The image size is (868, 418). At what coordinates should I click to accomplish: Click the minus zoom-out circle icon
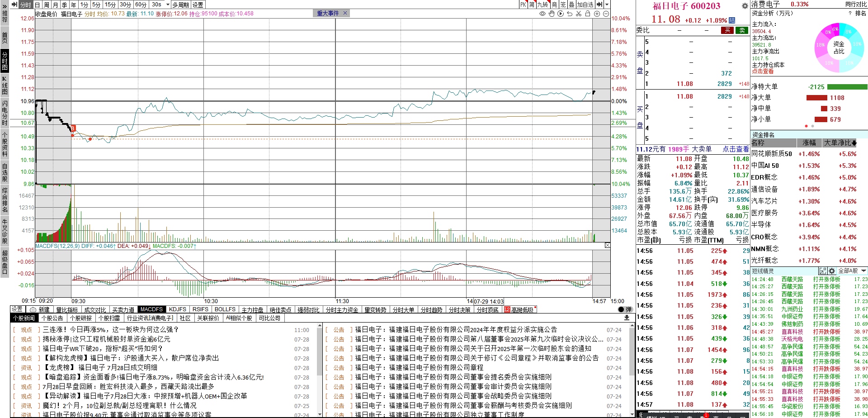point(606,14)
